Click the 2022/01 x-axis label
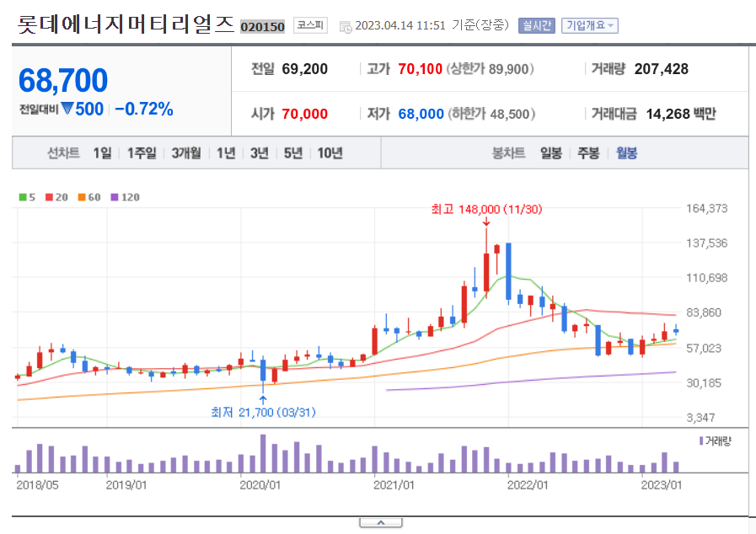Viewport: 756px width, 534px height. pyautogui.click(x=528, y=485)
